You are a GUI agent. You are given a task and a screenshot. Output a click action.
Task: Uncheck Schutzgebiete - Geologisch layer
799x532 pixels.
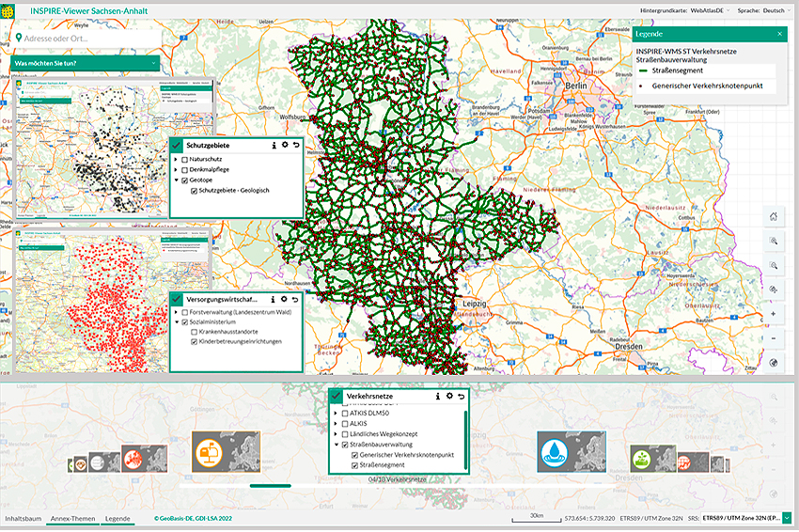195,191
